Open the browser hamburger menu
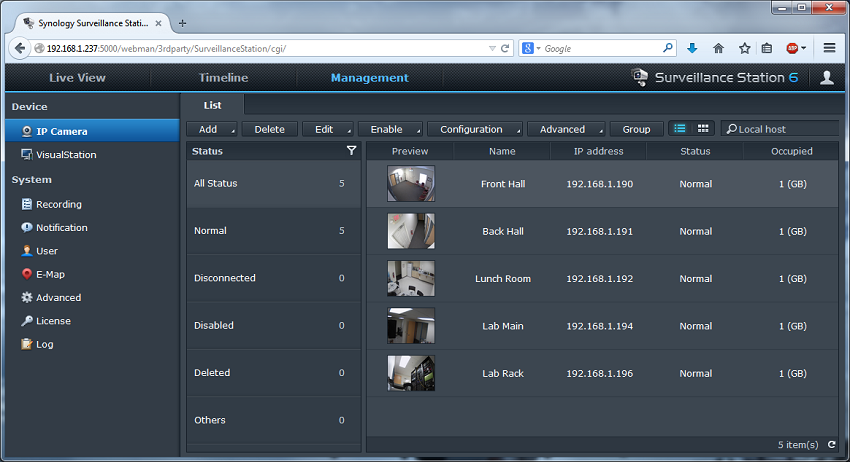850x462 pixels. (829, 48)
